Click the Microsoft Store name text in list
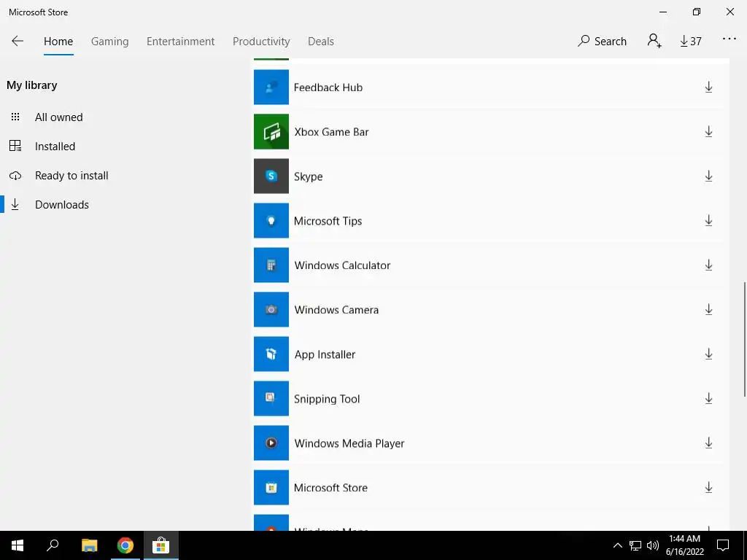747x560 pixels. click(330, 488)
